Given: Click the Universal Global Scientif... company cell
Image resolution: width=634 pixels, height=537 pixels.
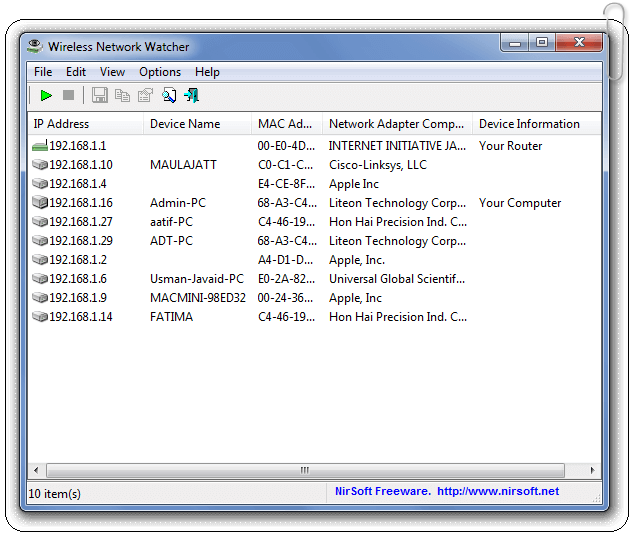Looking at the screenshot, I should 397,279.
